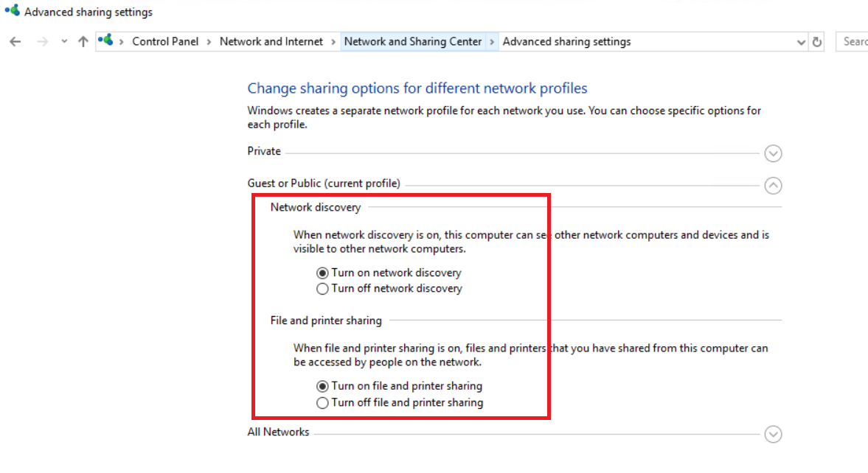Click the File and printer sharing heading
Image resolution: width=868 pixels, height=473 pixels.
coord(326,321)
